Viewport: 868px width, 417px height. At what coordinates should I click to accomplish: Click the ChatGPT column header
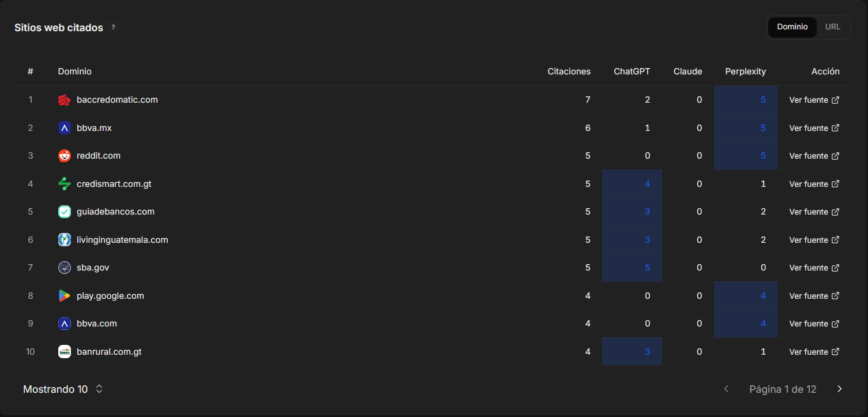point(632,72)
